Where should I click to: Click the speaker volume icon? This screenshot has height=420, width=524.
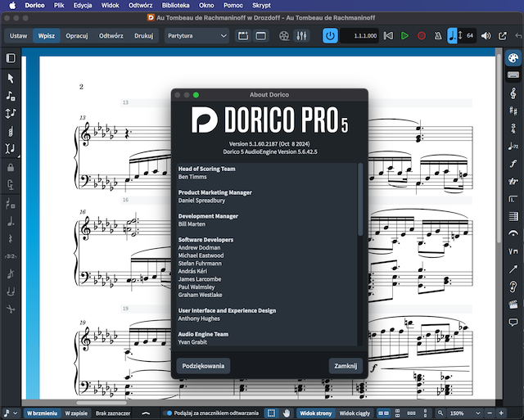[486, 36]
